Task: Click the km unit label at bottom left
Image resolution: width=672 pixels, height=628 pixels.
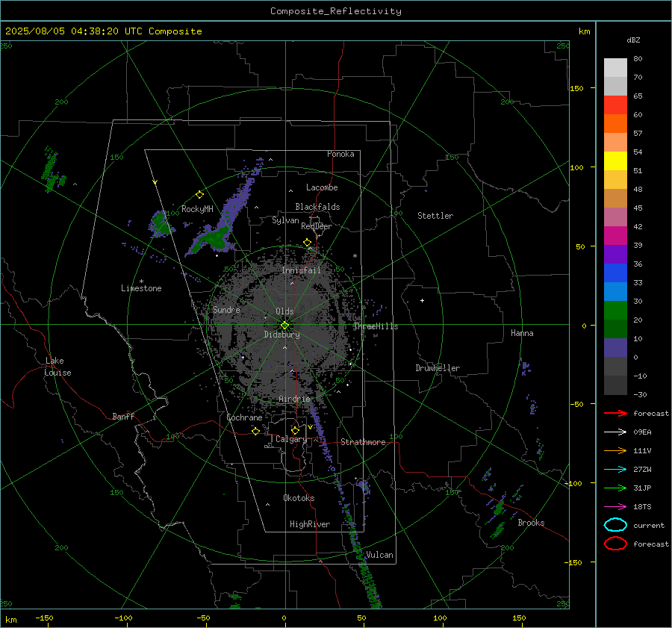Action: [x=11, y=620]
